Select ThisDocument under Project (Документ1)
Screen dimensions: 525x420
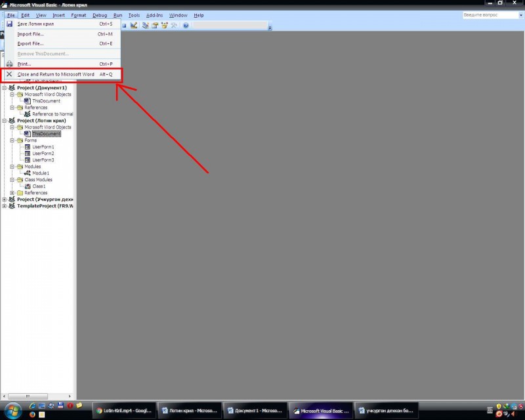[46, 101]
